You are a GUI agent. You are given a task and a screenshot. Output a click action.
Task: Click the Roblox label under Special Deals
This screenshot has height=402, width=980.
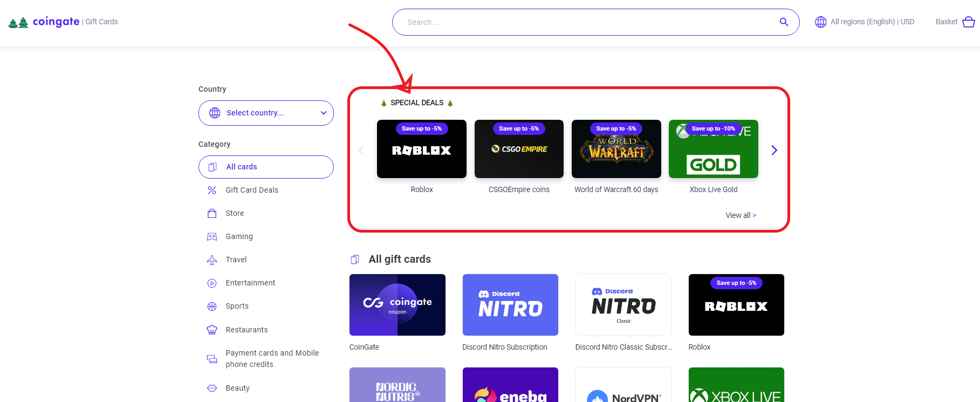(x=422, y=190)
